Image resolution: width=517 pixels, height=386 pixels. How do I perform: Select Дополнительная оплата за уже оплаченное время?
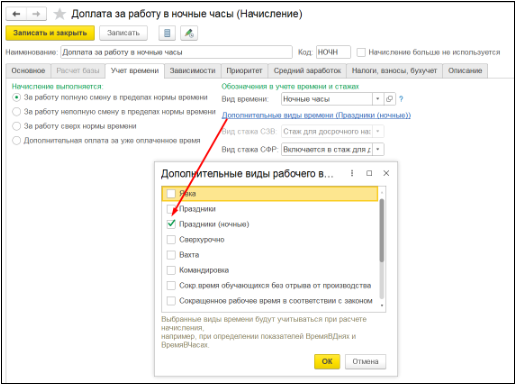tap(16, 140)
